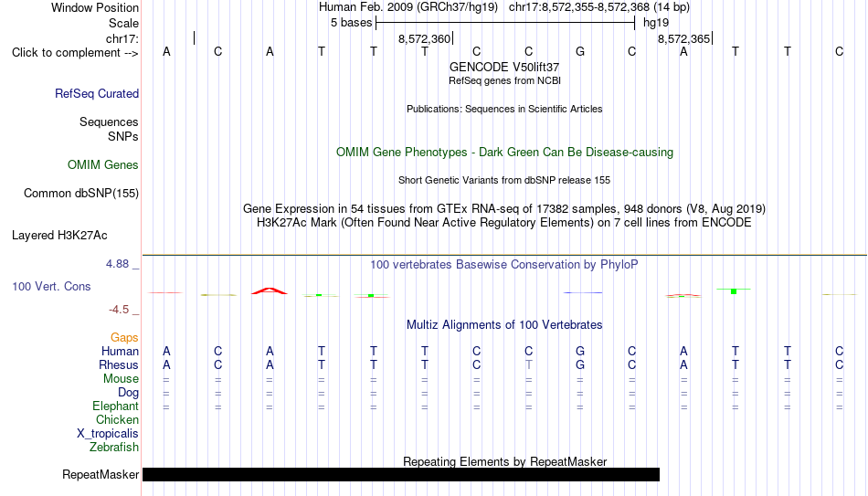Click 'Multiz Alignments of 100 Vertebrates' title

point(504,325)
